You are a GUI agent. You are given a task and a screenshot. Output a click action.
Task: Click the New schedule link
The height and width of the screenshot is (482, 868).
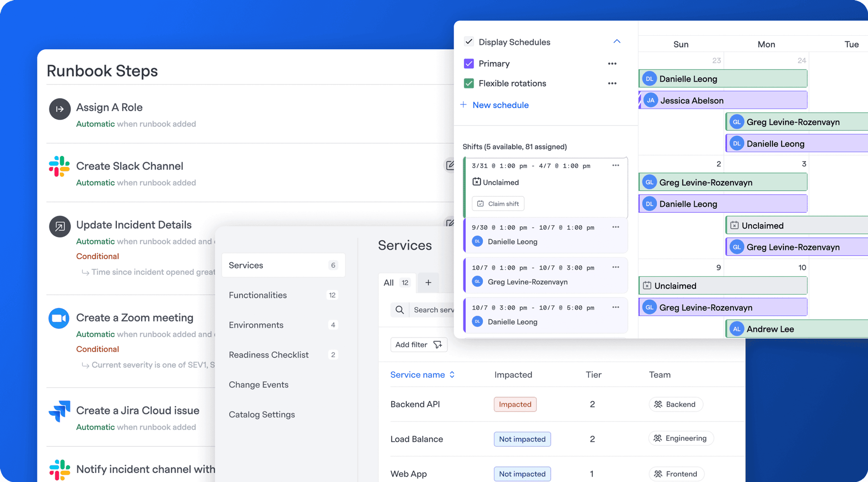[x=500, y=105]
